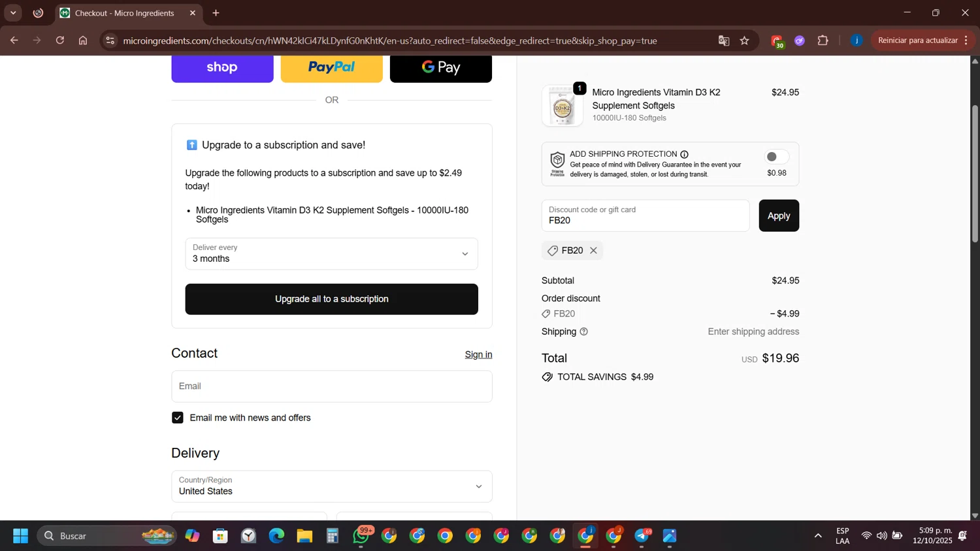Click the TOTAL SAVINGS $4.99 text
Screen dimensions: 980x551
605,377
